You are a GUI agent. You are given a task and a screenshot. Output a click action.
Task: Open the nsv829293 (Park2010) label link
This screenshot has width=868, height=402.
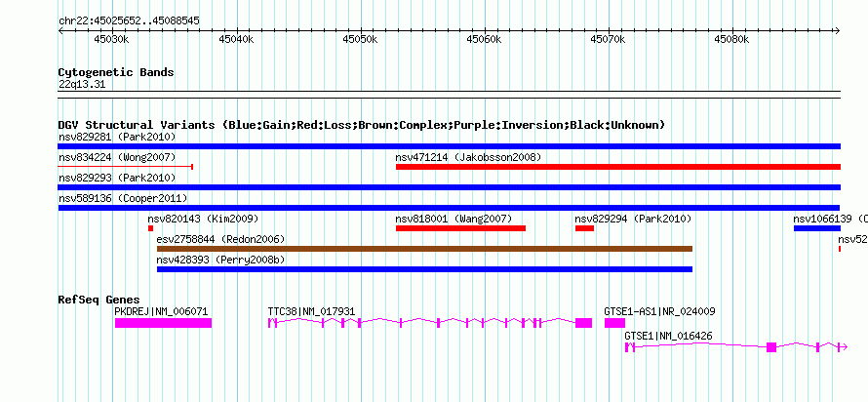pyautogui.click(x=117, y=178)
